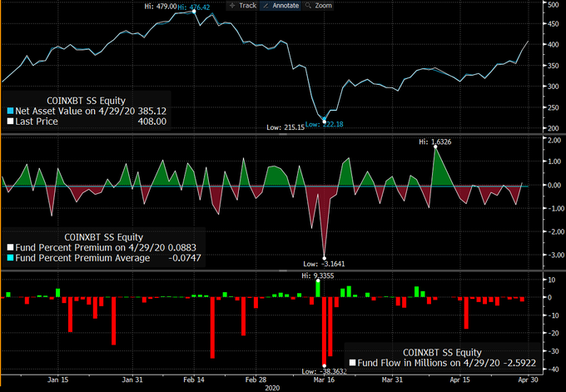Click the Last Price legend swatch

9,122
